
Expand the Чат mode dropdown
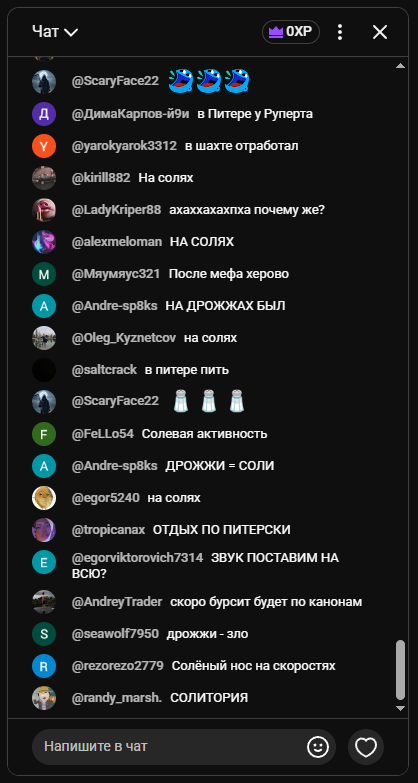point(55,32)
